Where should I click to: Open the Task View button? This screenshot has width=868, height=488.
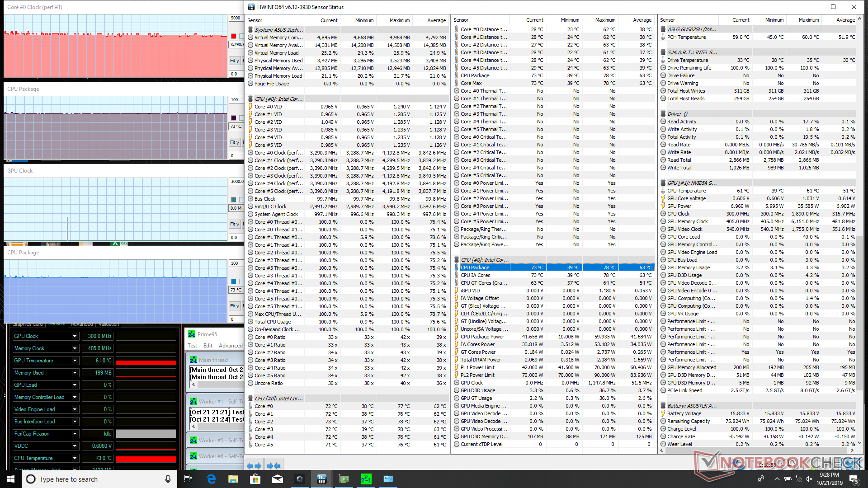point(189,479)
